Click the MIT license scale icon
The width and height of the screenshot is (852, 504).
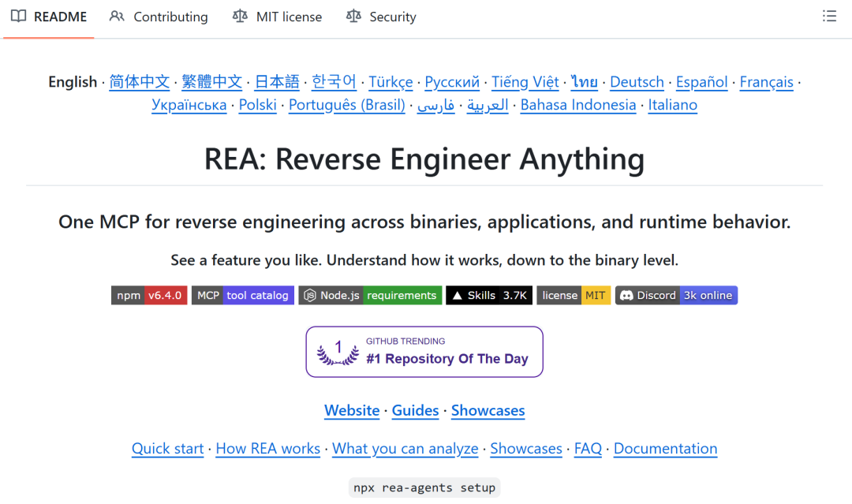click(x=240, y=17)
